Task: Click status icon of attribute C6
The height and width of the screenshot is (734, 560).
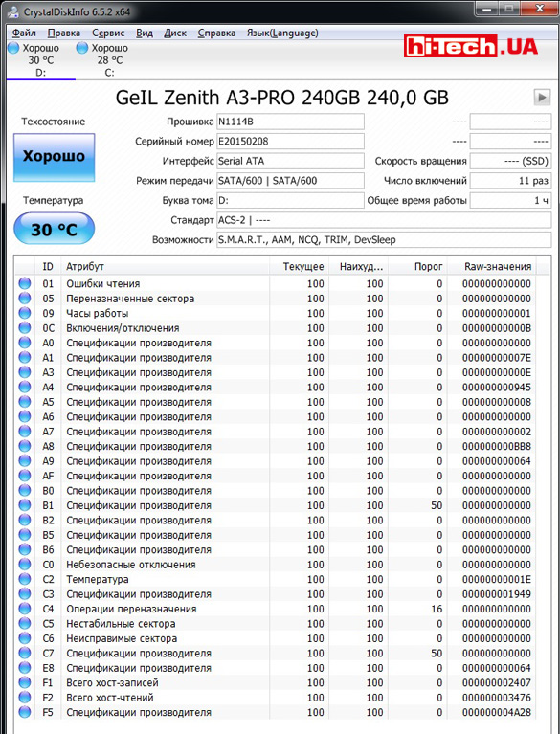Action: [25, 638]
